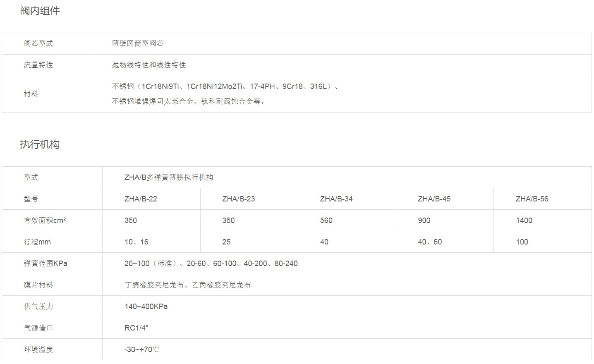This screenshot has width=594, height=364.
Task: Select the 1400 effective area value
Action: coord(524,220)
